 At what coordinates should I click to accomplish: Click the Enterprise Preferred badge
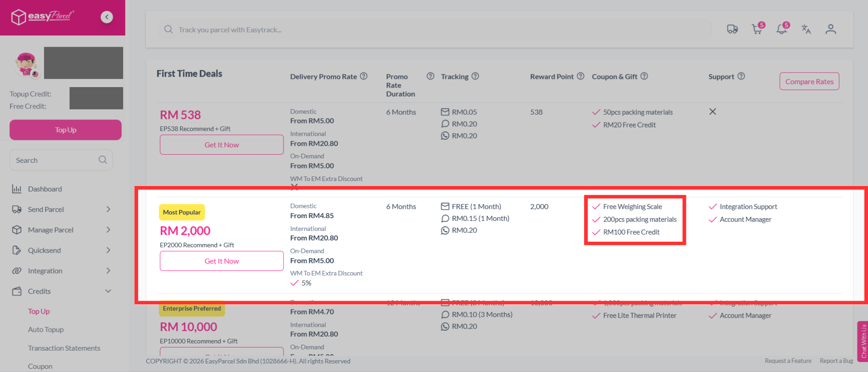point(192,308)
